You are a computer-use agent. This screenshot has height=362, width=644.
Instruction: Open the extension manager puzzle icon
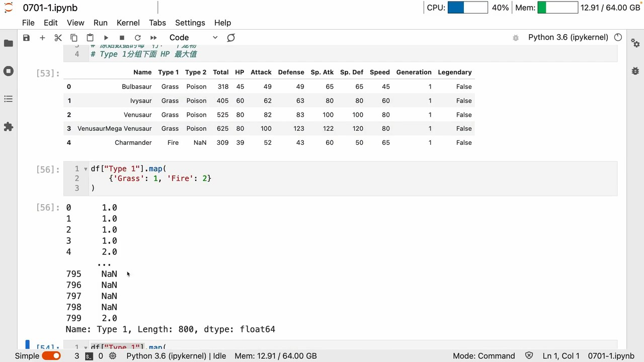click(9, 127)
